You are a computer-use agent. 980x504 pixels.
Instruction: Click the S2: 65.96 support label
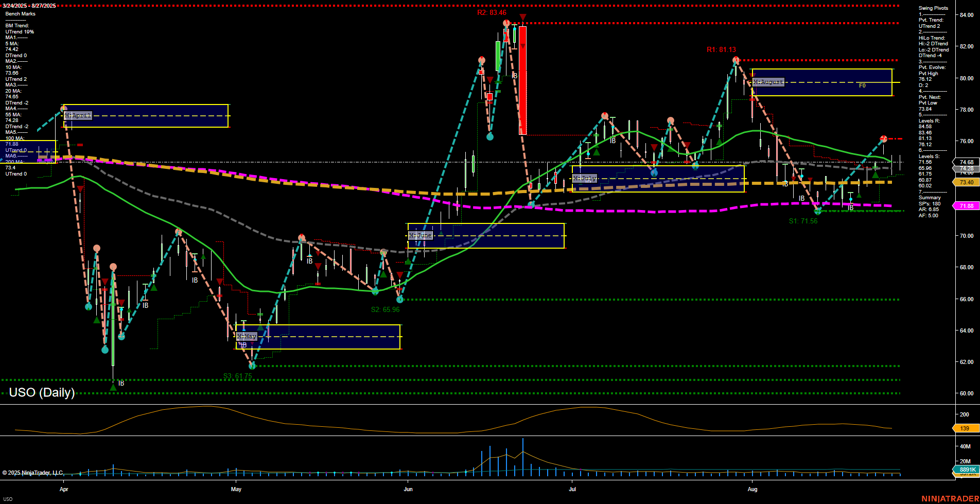385,309
